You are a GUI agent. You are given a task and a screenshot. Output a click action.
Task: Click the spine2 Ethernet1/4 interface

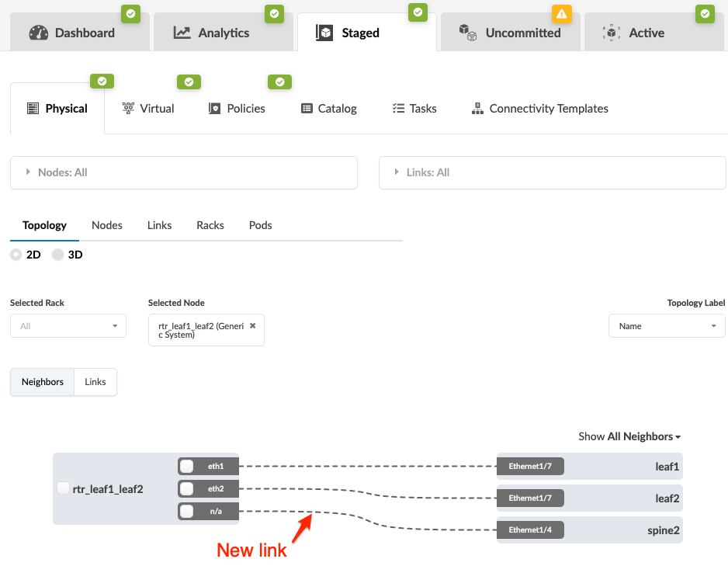click(x=530, y=530)
